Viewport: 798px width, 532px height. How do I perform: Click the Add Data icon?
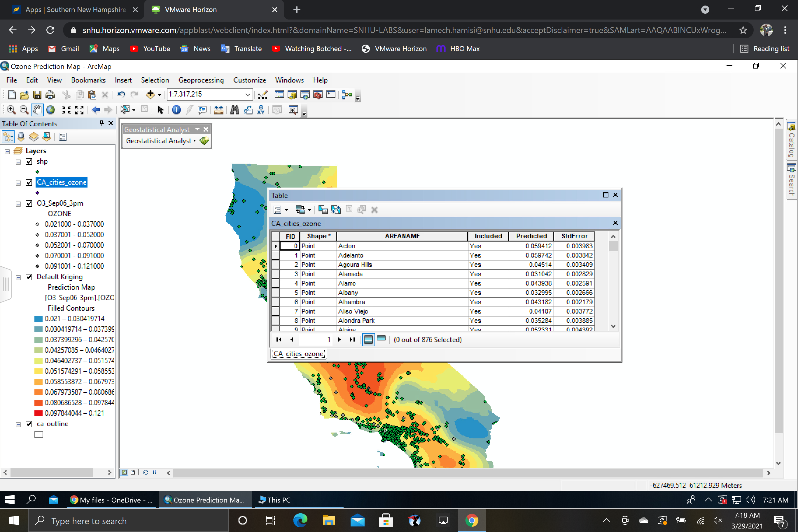[x=150, y=95]
